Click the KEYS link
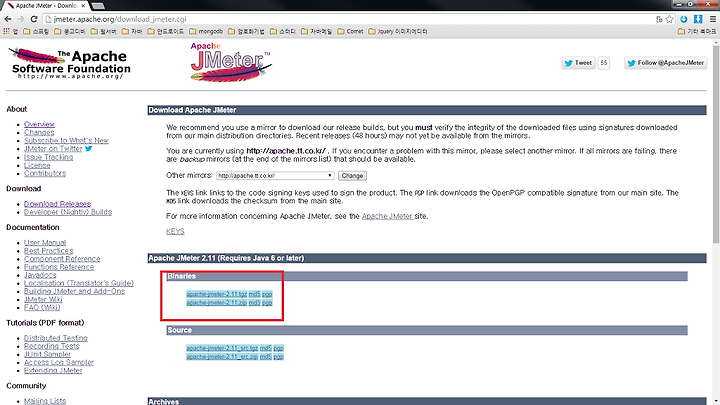720x405 pixels. pos(175,231)
